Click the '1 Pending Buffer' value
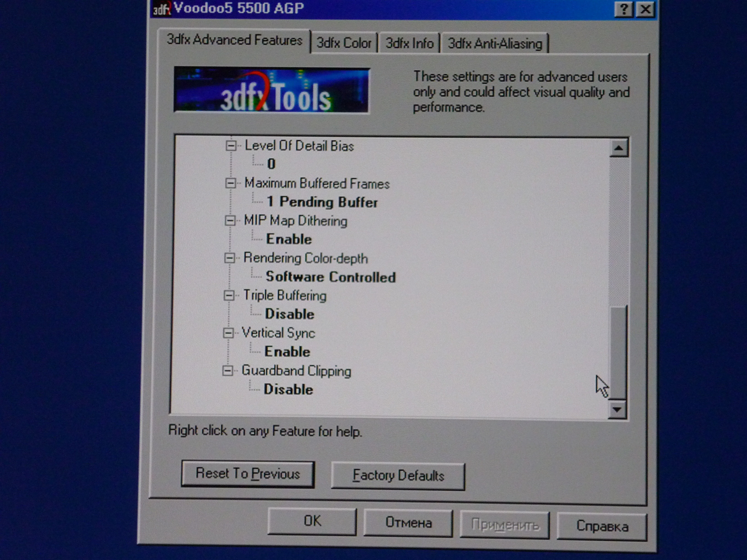The width and height of the screenshot is (747, 560). click(322, 202)
